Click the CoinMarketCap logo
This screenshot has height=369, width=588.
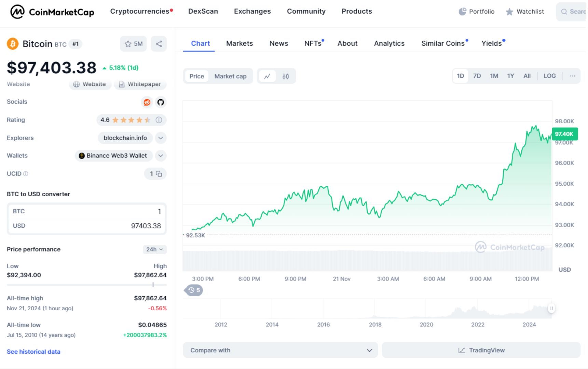[51, 11]
